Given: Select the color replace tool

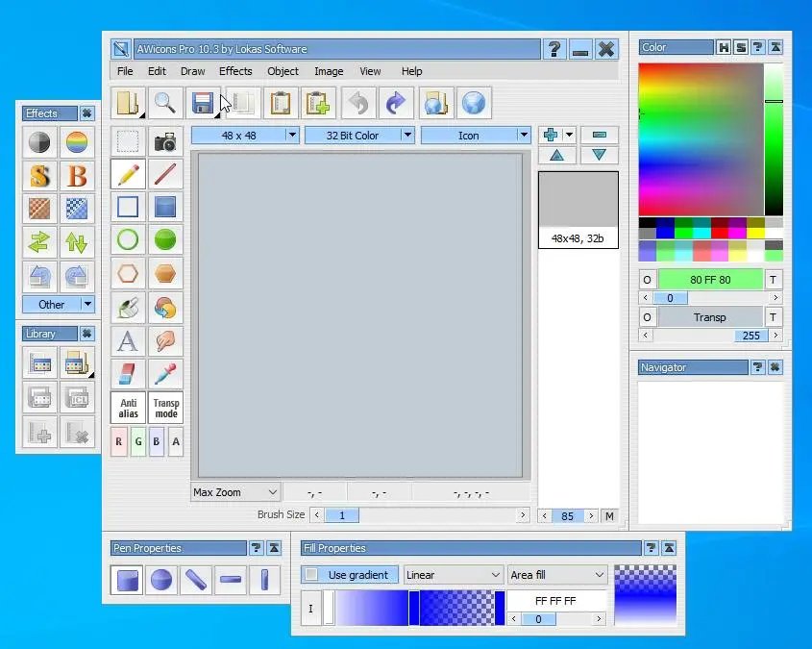Looking at the screenshot, I should [x=165, y=307].
